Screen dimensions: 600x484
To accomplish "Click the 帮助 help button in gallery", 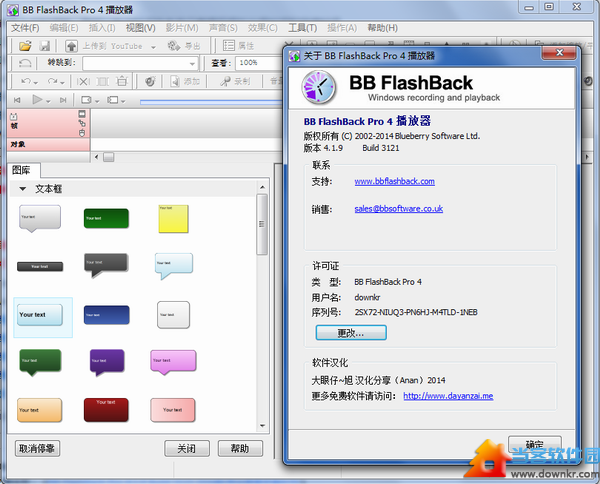I will click(240, 448).
